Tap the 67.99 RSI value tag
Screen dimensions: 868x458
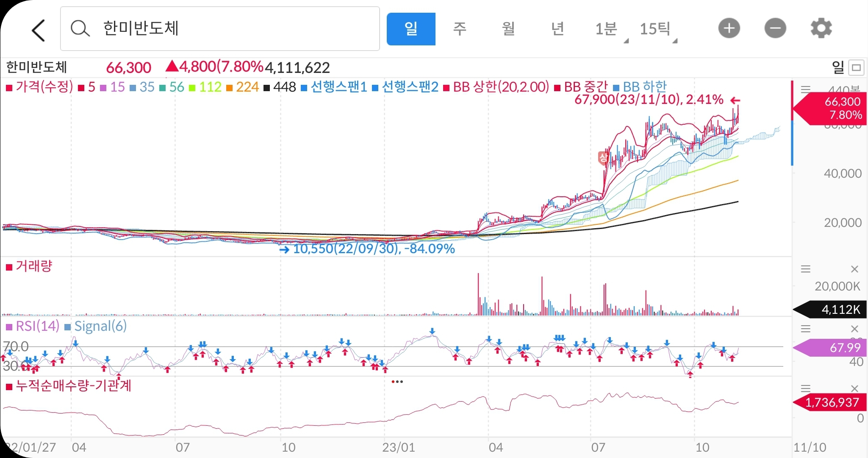point(830,348)
